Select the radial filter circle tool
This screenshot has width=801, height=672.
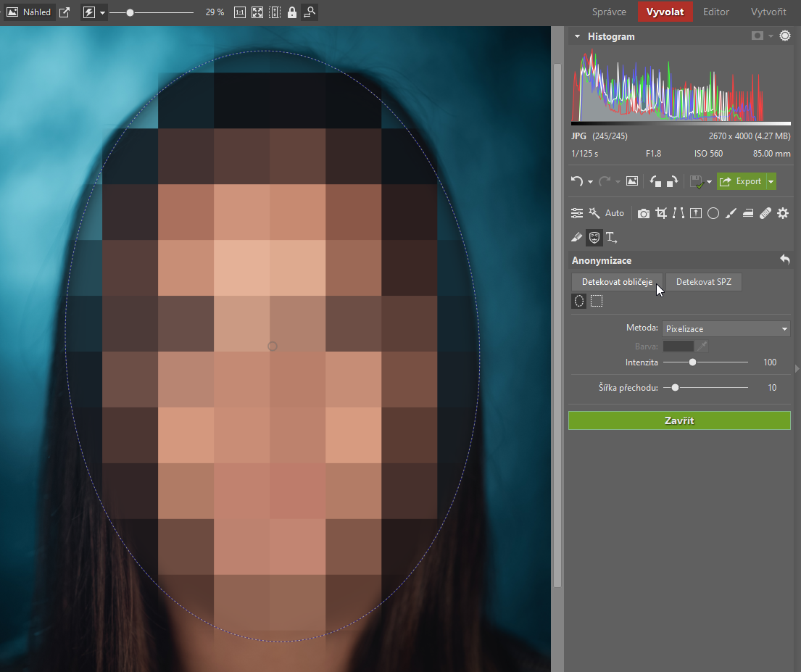click(x=713, y=213)
